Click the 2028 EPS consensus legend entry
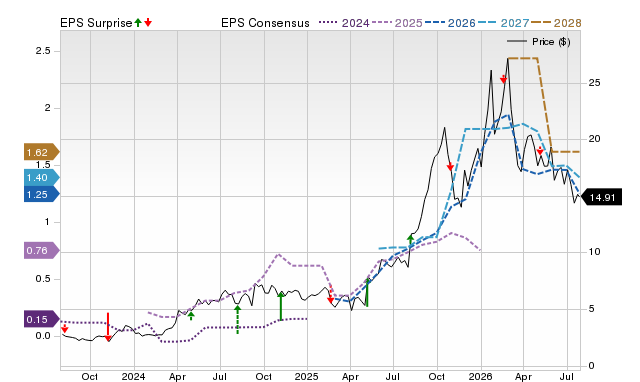The width and height of the screenshot is (640, 382). (556, 23)
